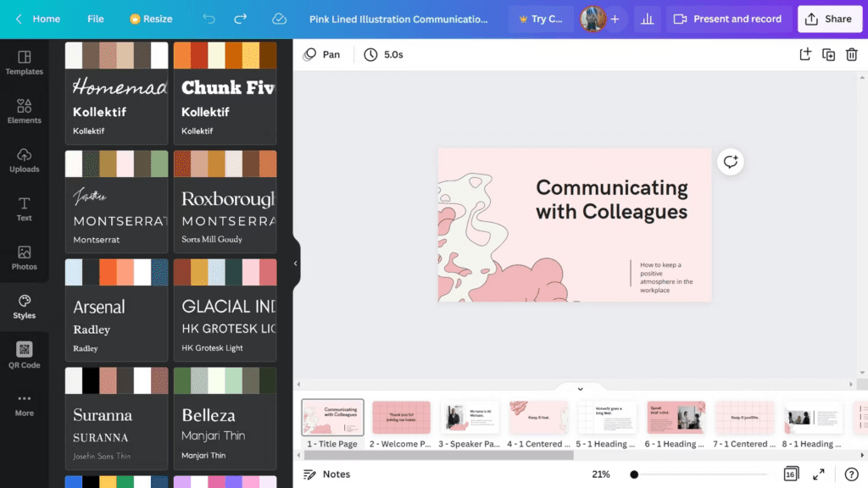868x488 pixels.
Task: Collapse the page thumbnail strip
Action: (x=580, y=389)
